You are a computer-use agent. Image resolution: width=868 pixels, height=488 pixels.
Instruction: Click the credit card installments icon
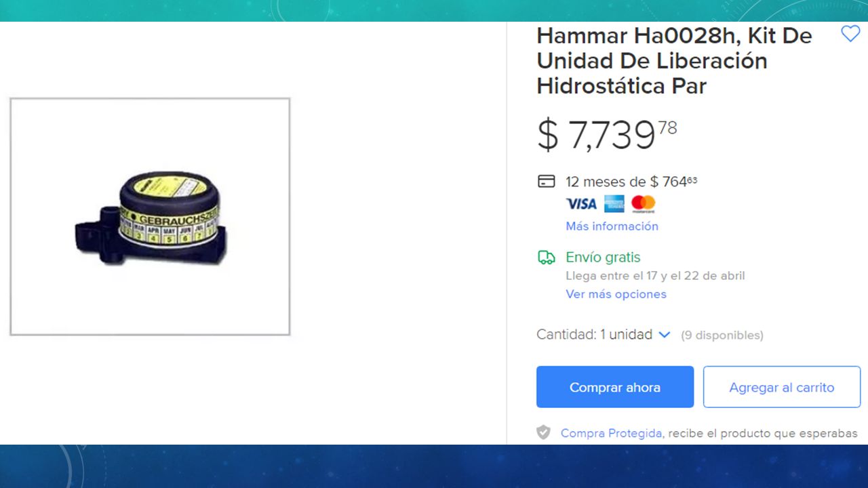pos(546,182)
